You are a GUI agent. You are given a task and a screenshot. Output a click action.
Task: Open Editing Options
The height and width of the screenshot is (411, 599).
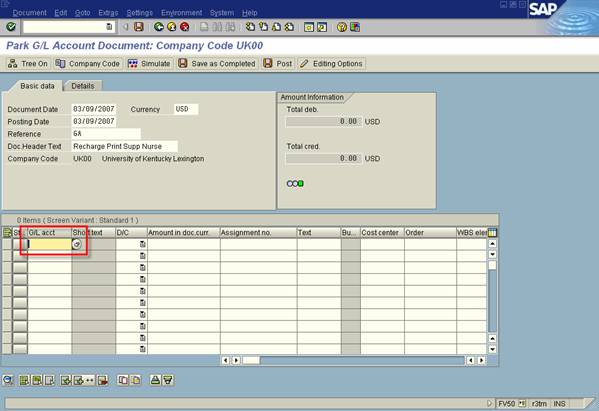click(331, 64)
